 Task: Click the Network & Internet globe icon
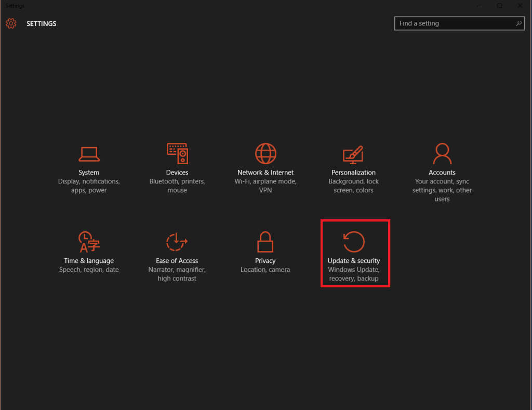click(265, 154)
